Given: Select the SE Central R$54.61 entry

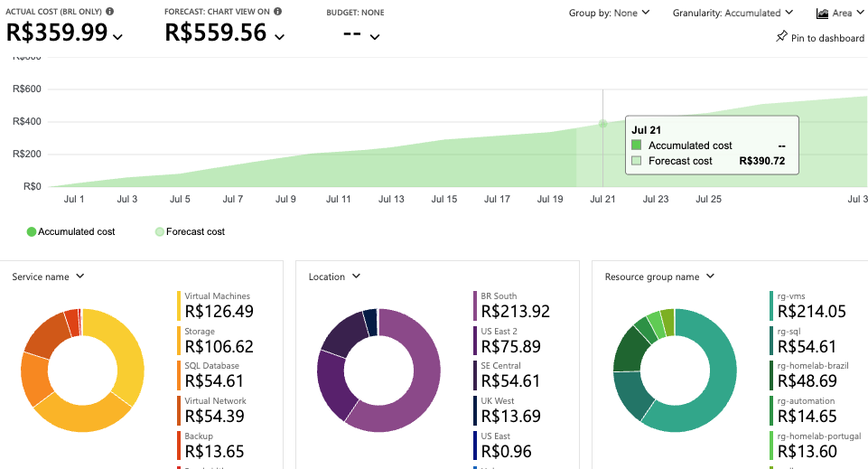Looking at the screenshot, I should click(507, 375).
